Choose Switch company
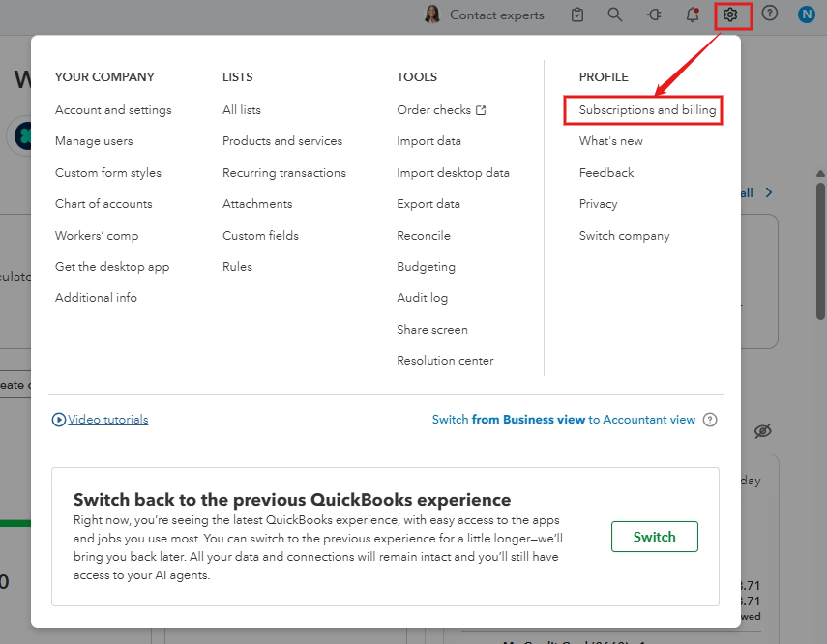The width and height of the screenshot is (827, 644). click(x=625, y=235)
